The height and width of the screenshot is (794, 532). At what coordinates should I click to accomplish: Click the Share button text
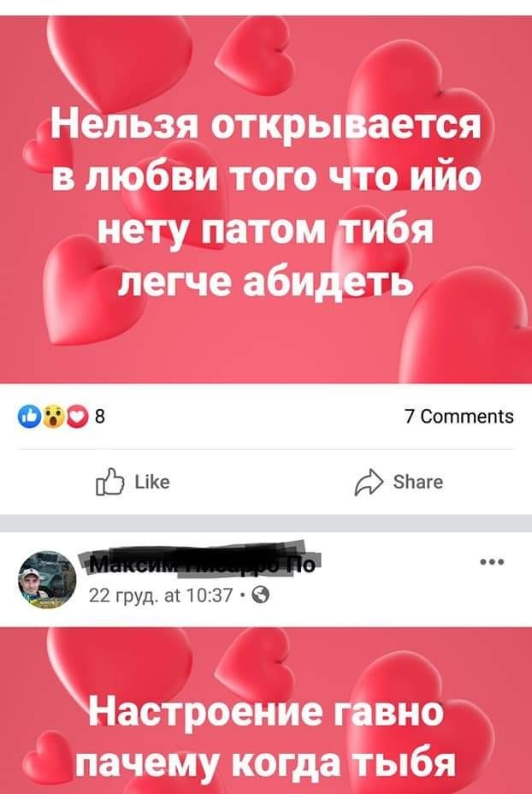point(418,482)
